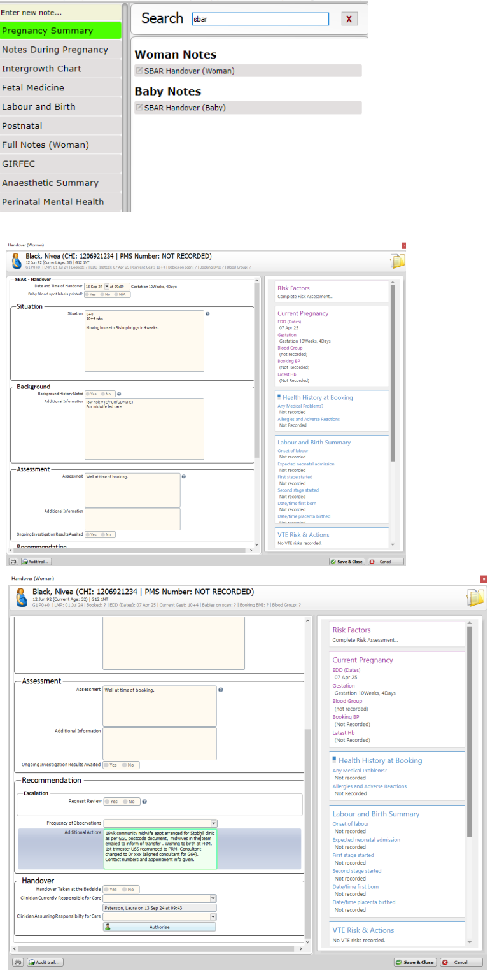Click patient avatar in Handover window showing Situation
The width and height of the screenshot is (497, 980).
(17, 260)
